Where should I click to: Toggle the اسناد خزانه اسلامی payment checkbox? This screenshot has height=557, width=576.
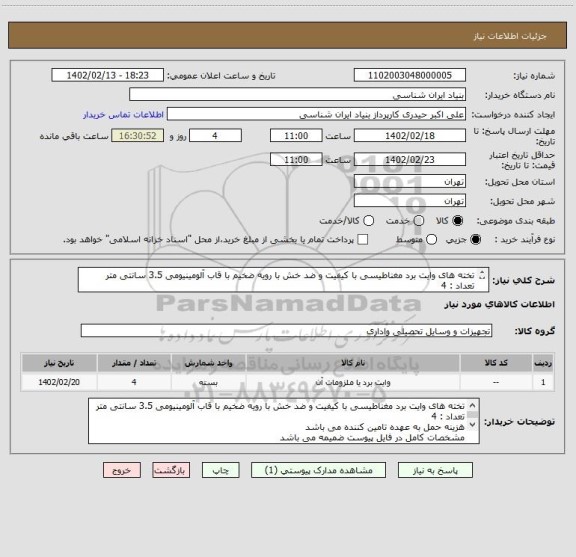tap(363, 240)
